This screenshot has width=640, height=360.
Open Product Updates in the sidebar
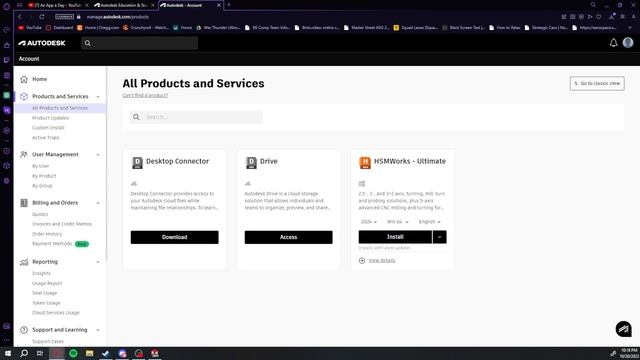(51, 118)
